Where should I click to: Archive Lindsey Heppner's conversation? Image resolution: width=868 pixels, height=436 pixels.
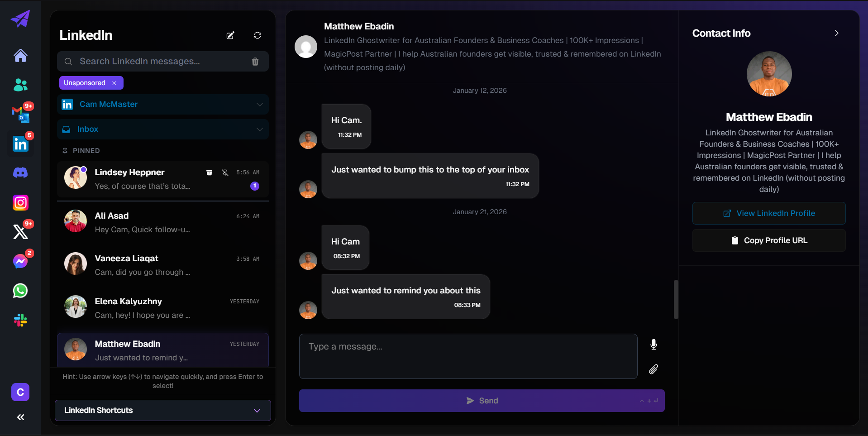(x=209, y=172)
